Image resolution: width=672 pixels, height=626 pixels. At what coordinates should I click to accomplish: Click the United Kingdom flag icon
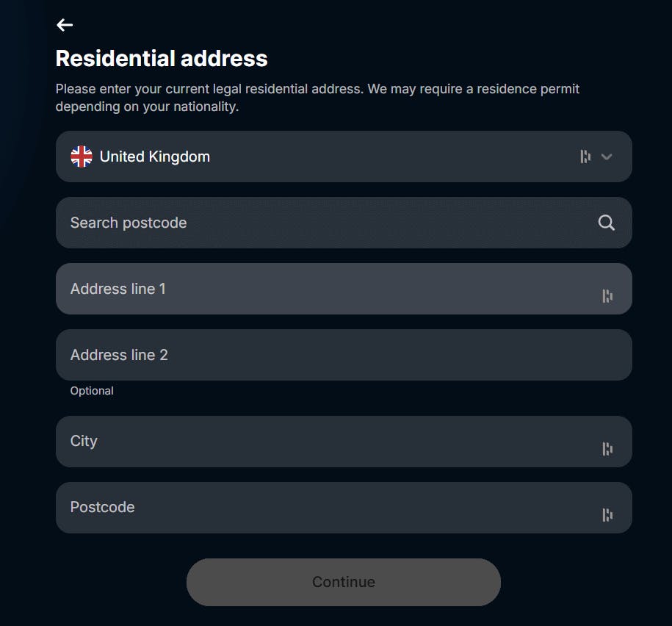pos(81,156)
